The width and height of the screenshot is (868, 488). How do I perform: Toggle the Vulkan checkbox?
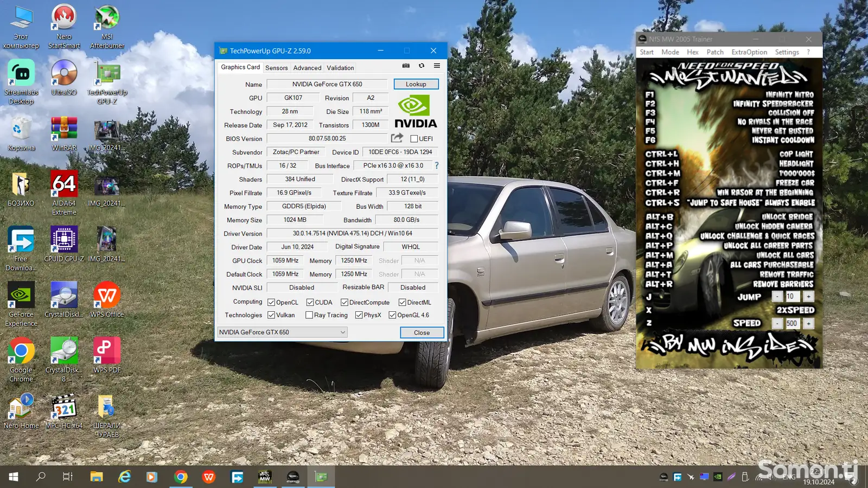[271, 315]
